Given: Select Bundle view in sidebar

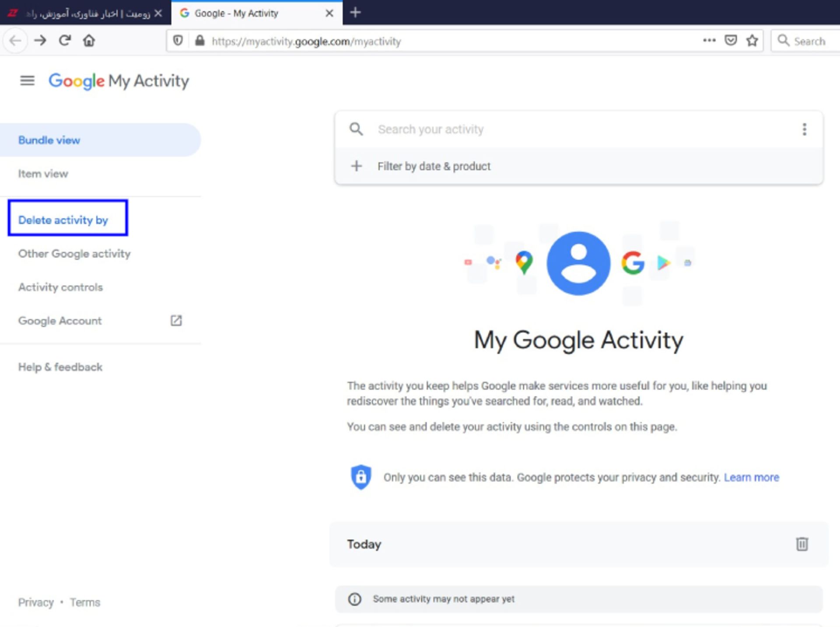Looking at the screenshot, I should click(49, 140).
